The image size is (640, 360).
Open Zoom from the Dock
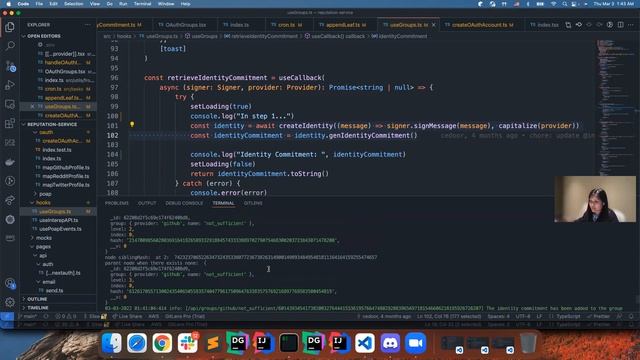416,343
